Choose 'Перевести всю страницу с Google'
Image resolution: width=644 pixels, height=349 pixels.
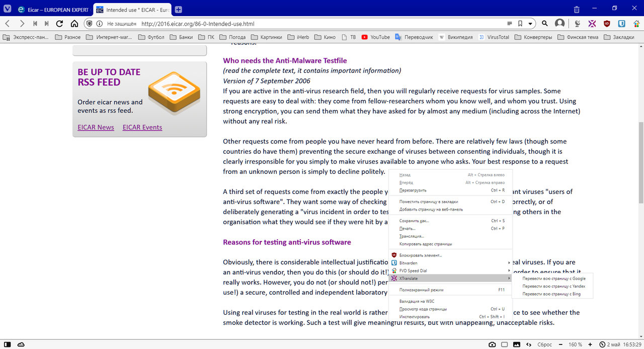tap(553, 278)
